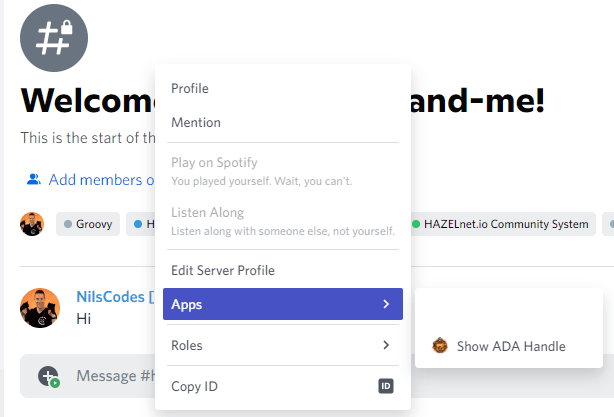
Task: Select Edit Server Profile option
Action: coord(283,270)
